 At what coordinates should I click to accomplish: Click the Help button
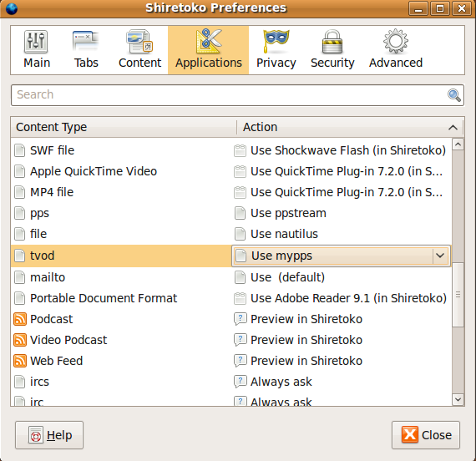point(49,435)
